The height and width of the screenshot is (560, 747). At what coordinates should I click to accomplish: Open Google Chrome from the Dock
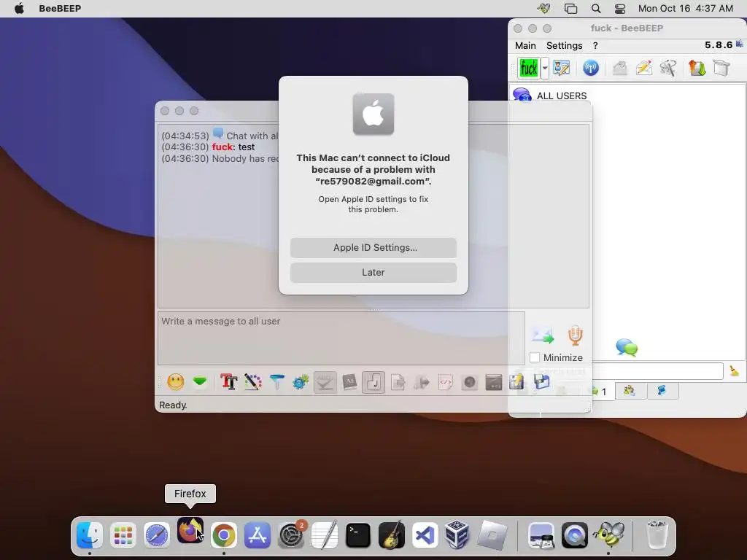(223, 535)
